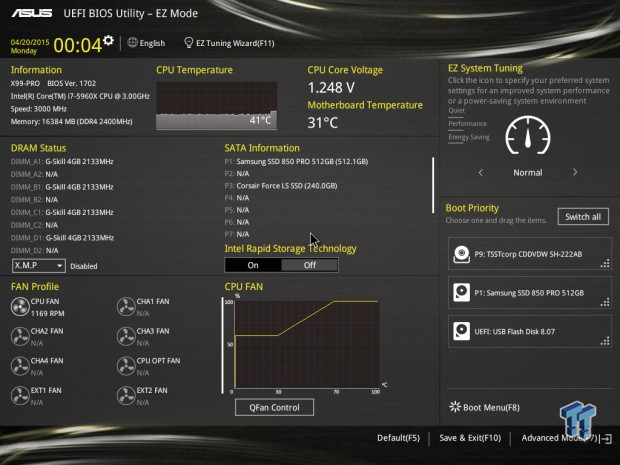Open the English language selector
Viewport: 620px width, 465px height.
pyautogui.click(x=152, y=43)
